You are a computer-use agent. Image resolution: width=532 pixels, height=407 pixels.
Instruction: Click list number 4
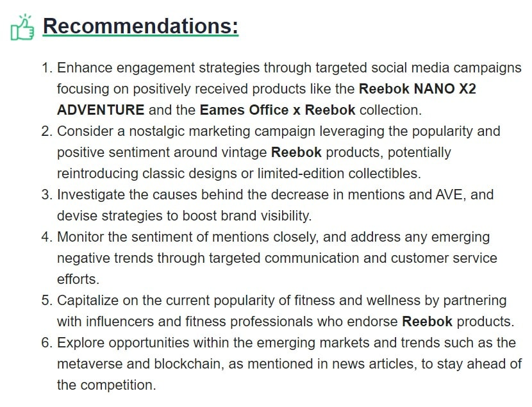click(47, 237)
